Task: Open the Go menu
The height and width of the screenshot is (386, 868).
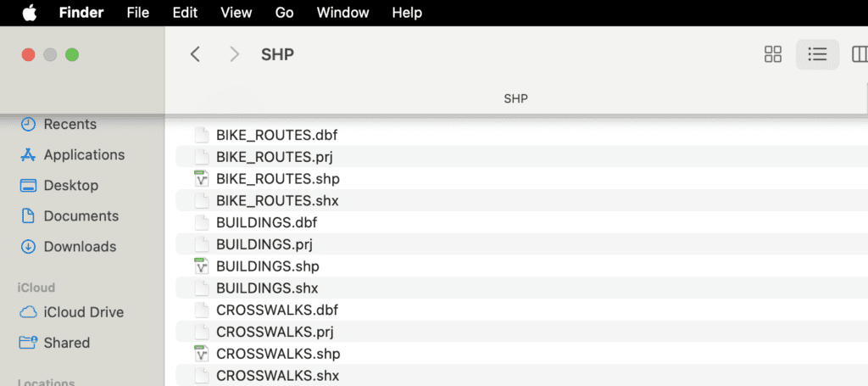Action: [x=285, y=13]
